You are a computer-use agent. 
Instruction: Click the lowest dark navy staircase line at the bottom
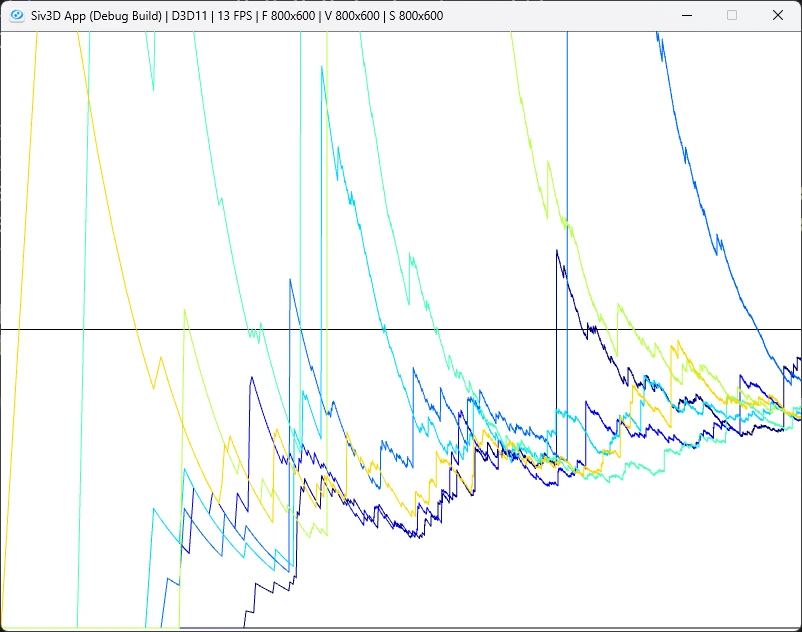point(271,588)
